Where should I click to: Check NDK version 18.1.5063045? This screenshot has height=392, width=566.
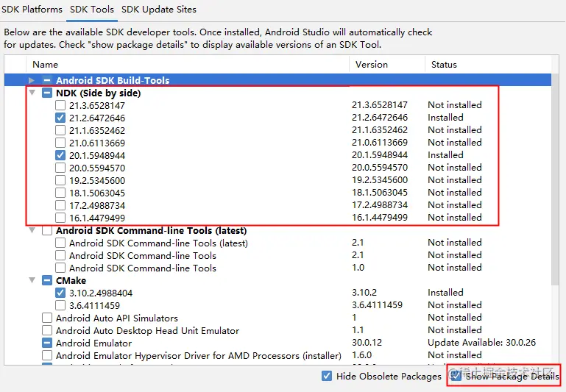[x=60, y=193]
